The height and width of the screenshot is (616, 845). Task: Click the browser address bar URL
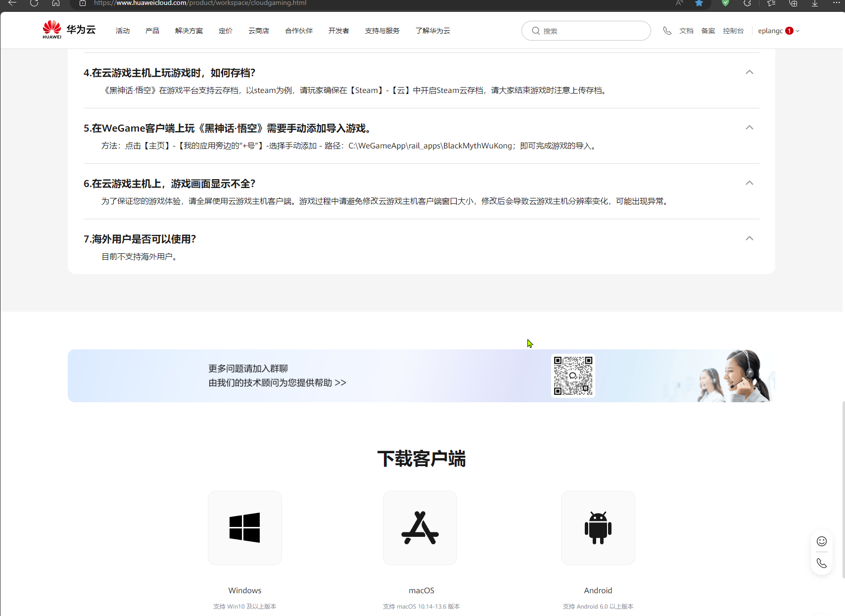[200, 3]
